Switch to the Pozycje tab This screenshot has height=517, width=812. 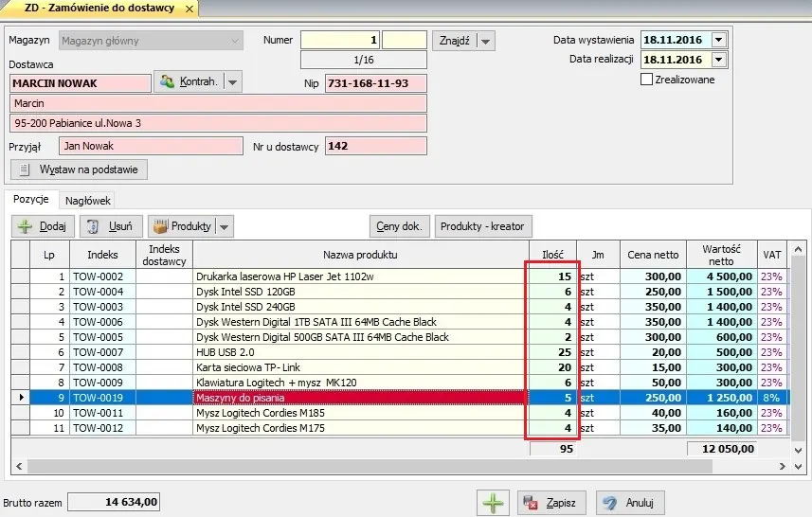tap(31, 199)
